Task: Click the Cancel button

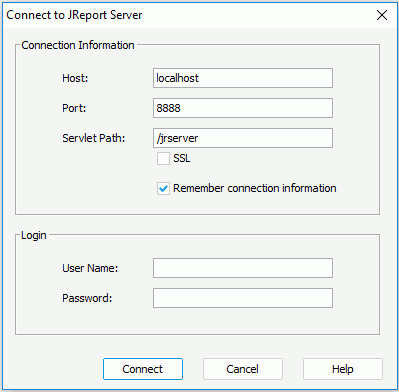Action: pos(243,369)
